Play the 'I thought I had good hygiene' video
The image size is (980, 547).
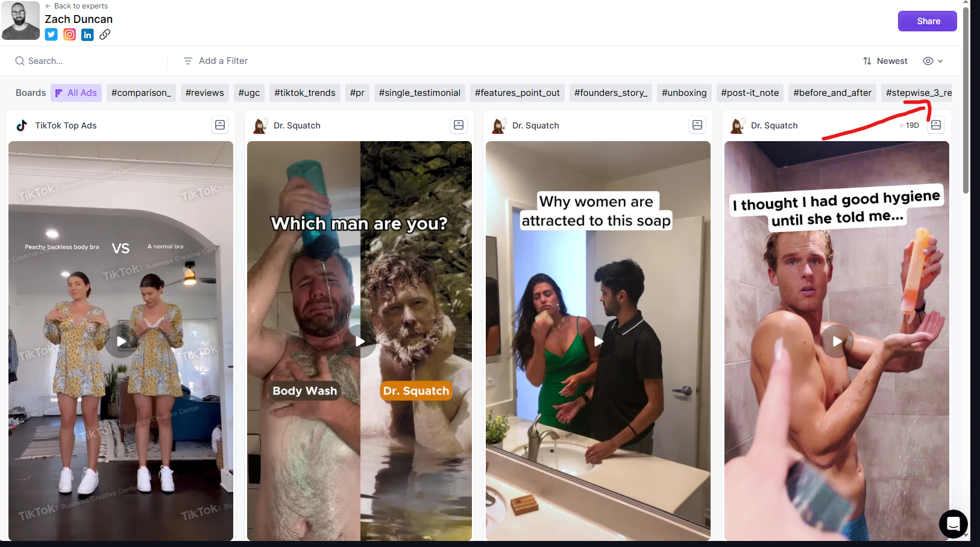[x=837, y=341]
